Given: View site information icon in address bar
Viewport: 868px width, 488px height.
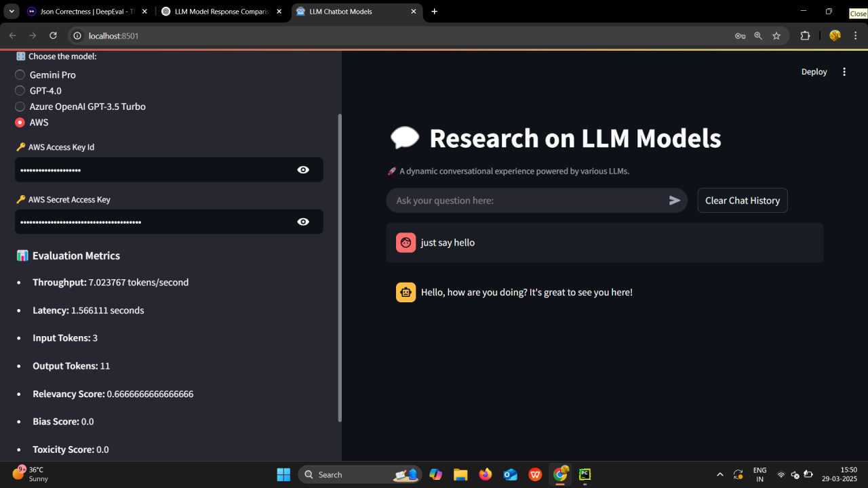Looking at the screenshot, I should 78,36.
